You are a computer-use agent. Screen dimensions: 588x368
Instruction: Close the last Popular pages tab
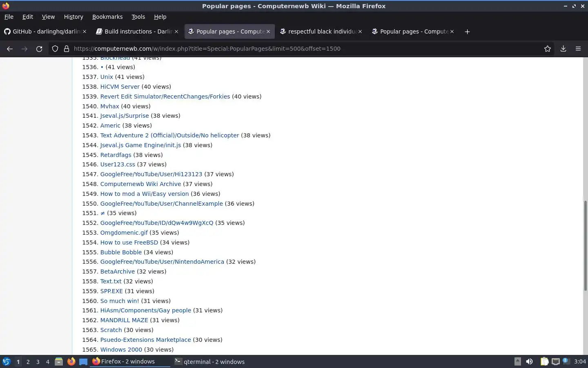pos(452,31)
